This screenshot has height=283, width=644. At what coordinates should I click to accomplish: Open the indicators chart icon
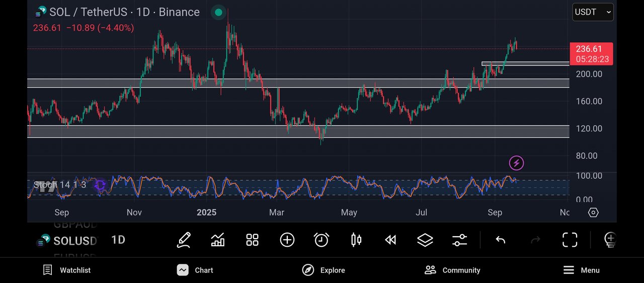point(218,240)
